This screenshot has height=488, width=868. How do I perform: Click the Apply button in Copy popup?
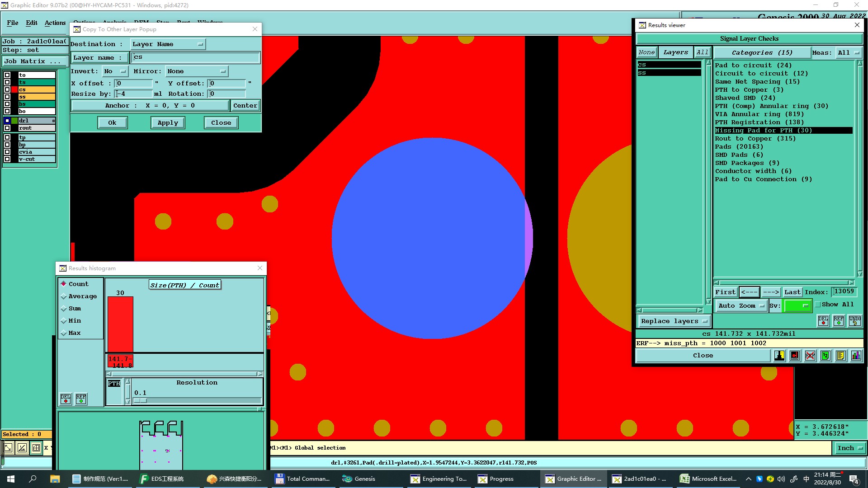click(x=168, y=122)
